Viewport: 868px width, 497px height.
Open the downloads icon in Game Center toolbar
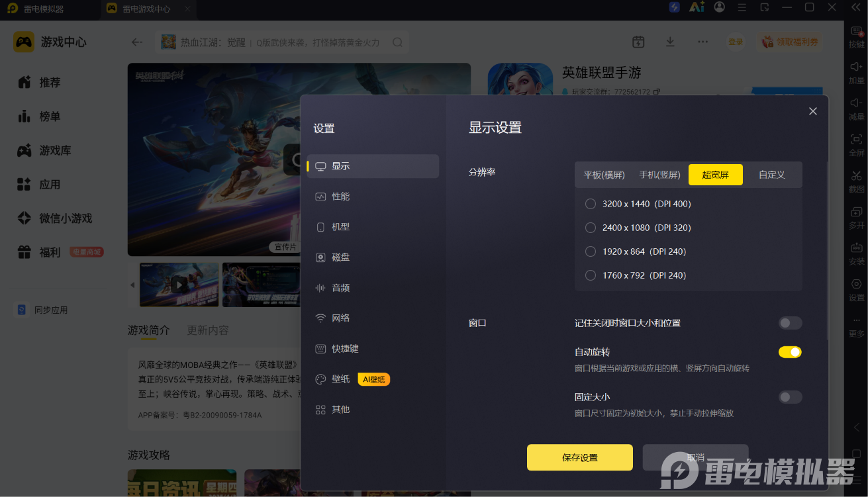coord(670,42)
